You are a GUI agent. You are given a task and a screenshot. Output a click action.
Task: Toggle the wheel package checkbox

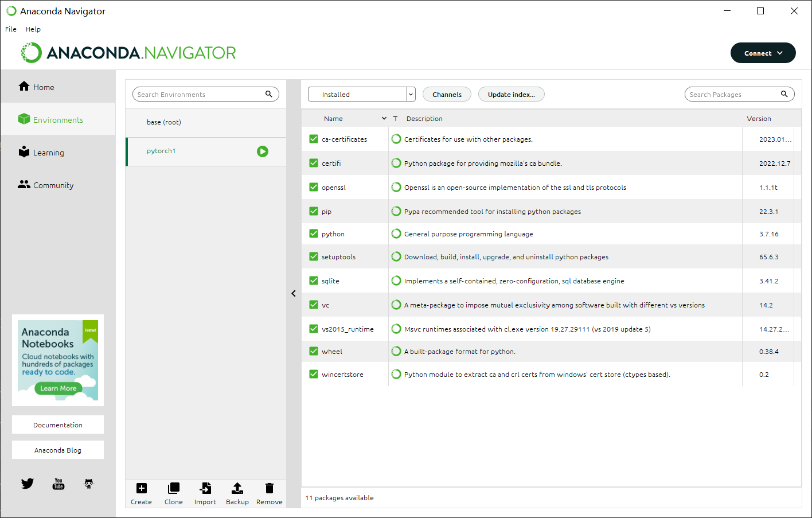pyautogui.click(x=314, y=351)
